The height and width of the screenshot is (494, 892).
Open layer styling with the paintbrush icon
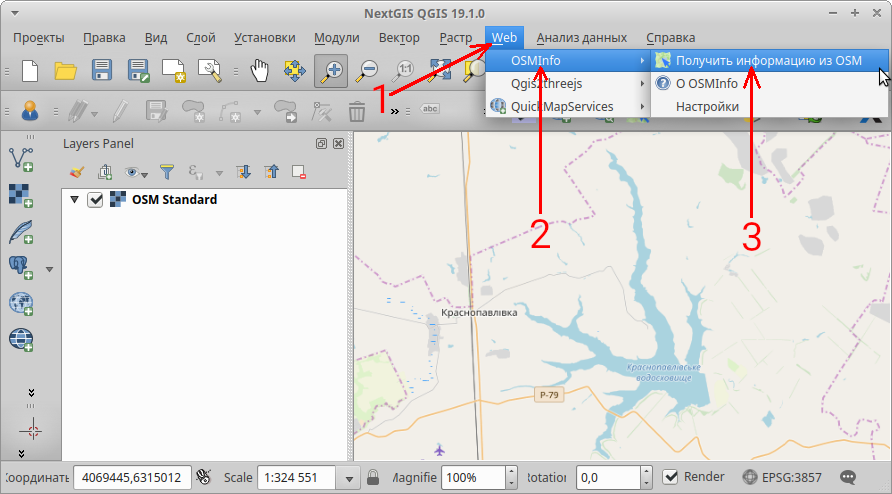click(x=77, y=172)
